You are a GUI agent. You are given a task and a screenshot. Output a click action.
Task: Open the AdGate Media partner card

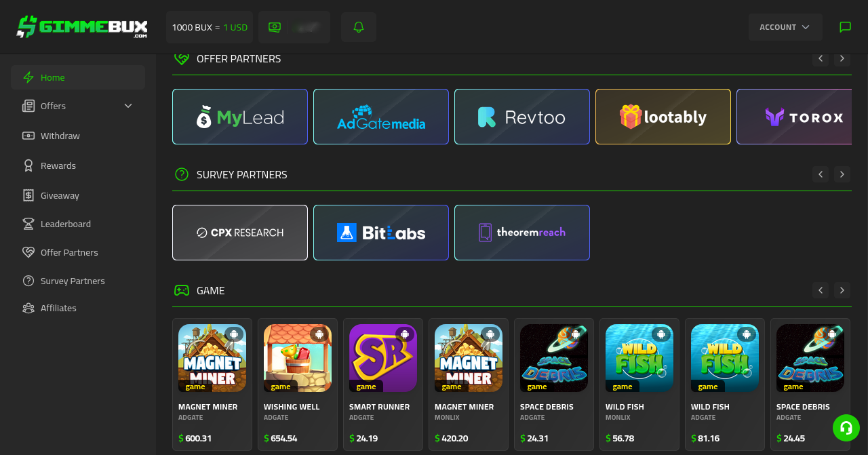click(x=381, y=117)
